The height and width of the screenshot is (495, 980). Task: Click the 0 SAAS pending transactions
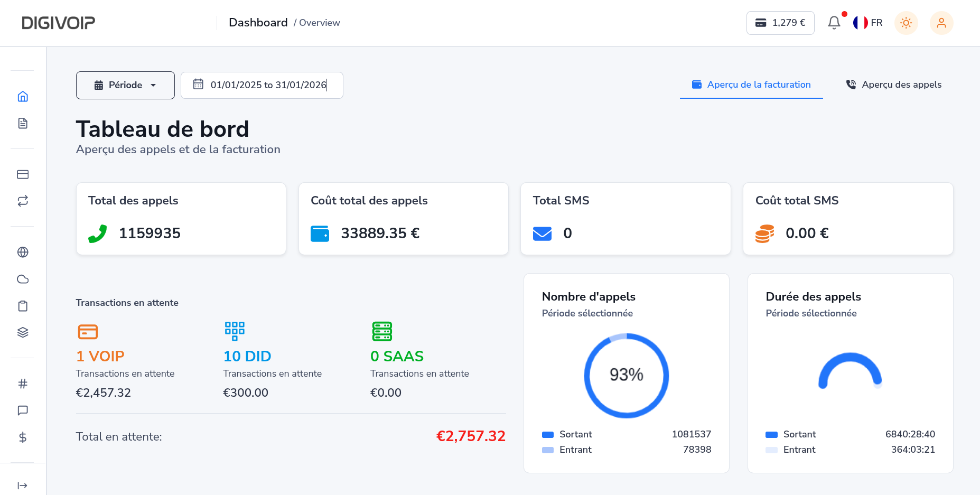[x=397, y=357]
